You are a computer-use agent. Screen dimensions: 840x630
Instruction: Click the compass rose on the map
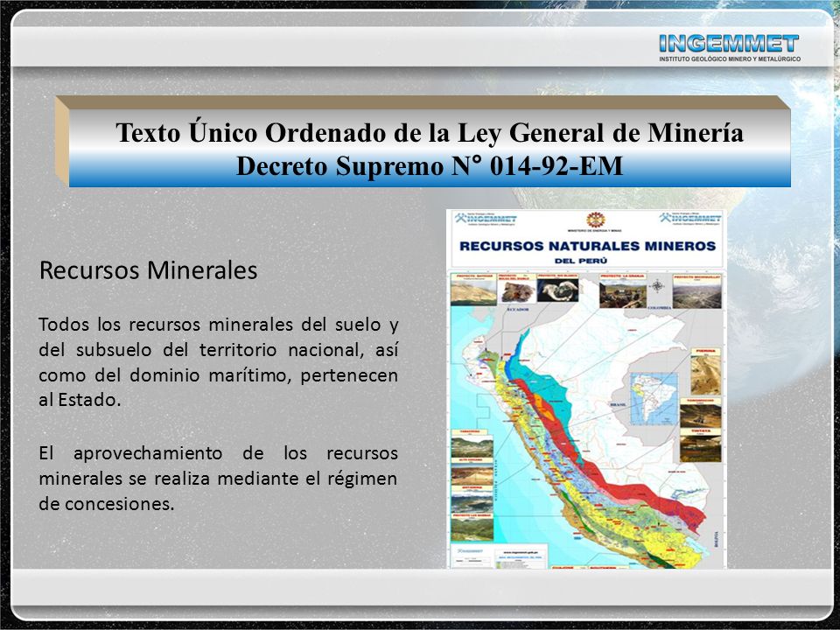point(657,286)
